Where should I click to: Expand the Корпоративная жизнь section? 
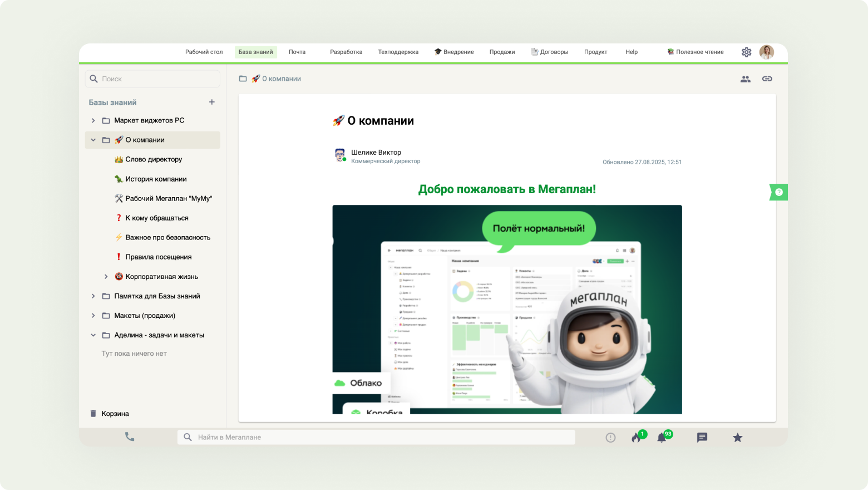[106, 277]
